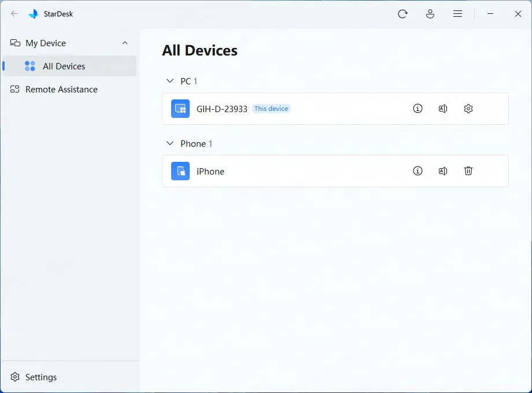Click the back arrow in title bar
This screenshot has width=532, height=393.
14,14
